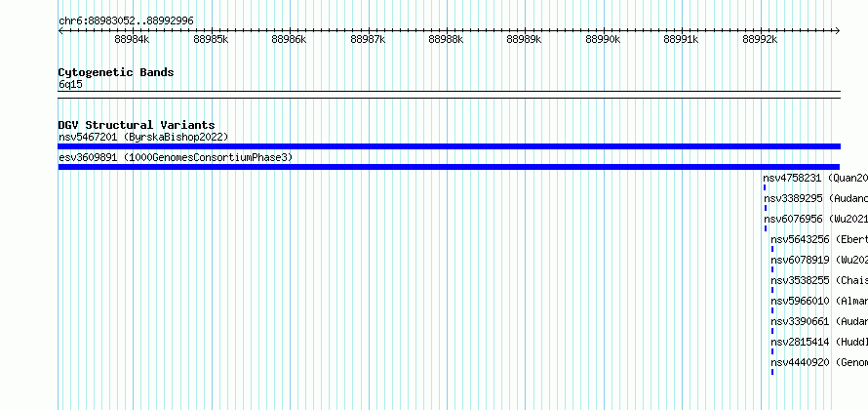868x410 pixels.
Task: Click the small blue marker under nsv3538255
Action: pos(772,290)
